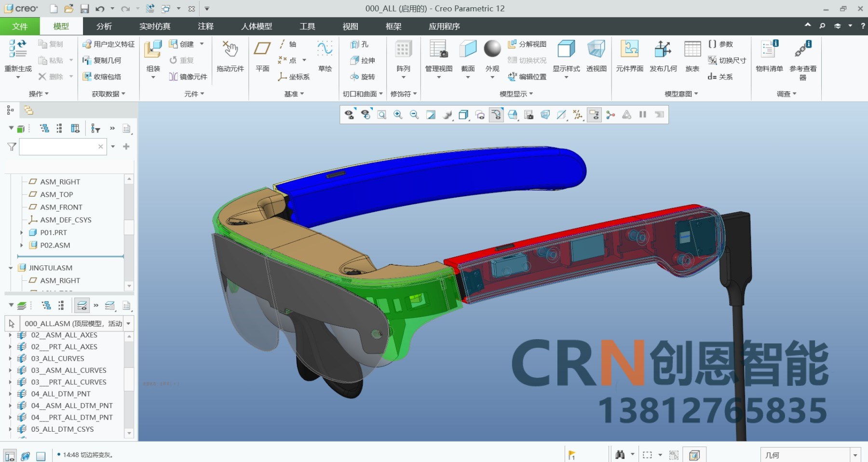Open the 物料清单 bill of materials
Viewport: 868px width, 462px height.
[769, 56]
